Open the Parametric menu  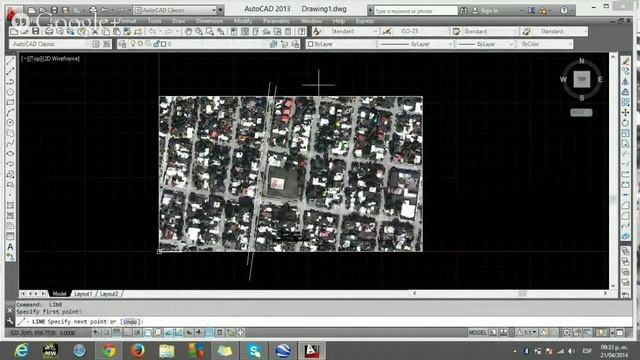click(x=276, y=21)
